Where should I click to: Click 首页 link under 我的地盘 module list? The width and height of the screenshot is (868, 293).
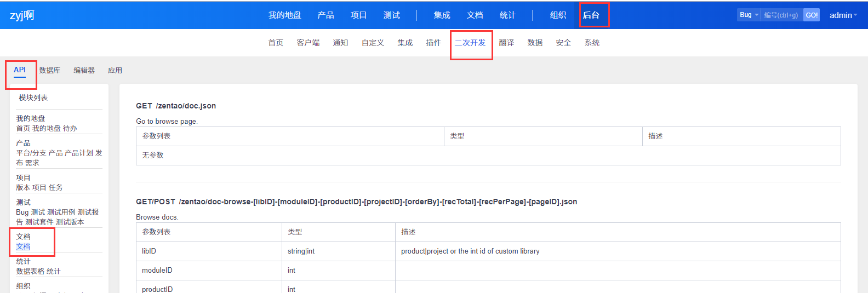tap(23, 128)
